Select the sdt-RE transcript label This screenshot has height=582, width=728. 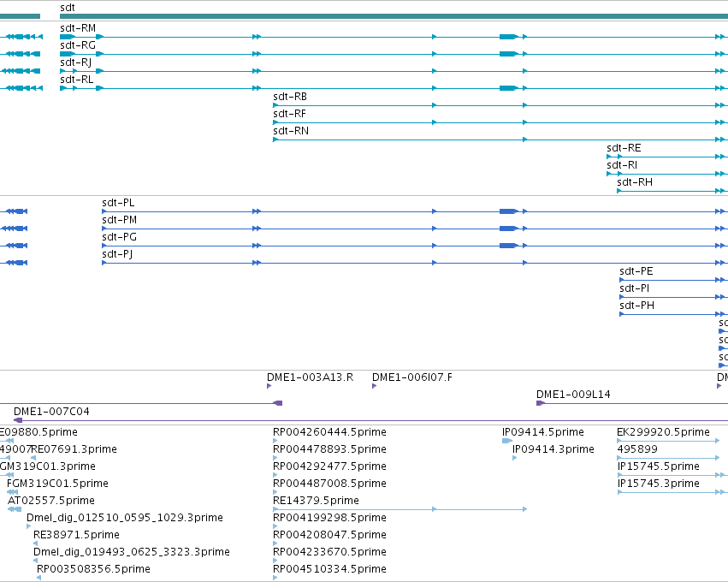pos(624,148)
